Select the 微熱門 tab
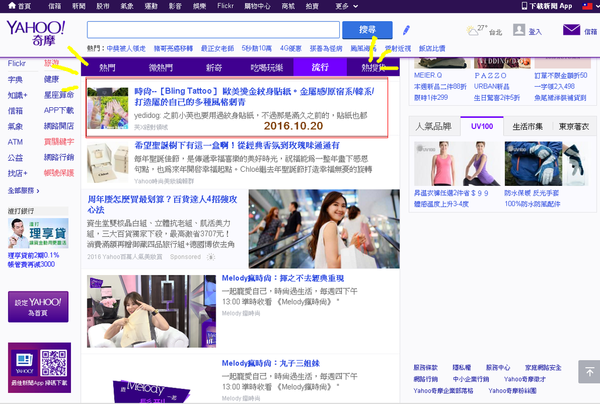The width and height of the screenshot is (600, 404). [x=161, y=68]
